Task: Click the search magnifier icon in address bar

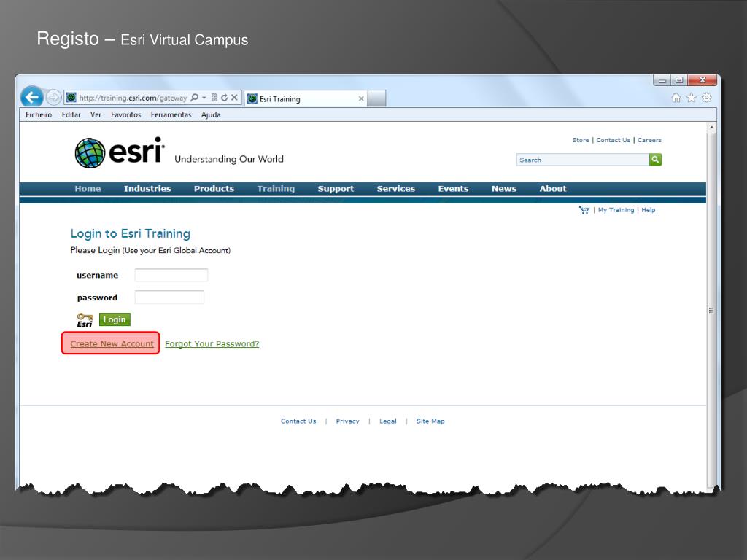Action: point(194,98)
